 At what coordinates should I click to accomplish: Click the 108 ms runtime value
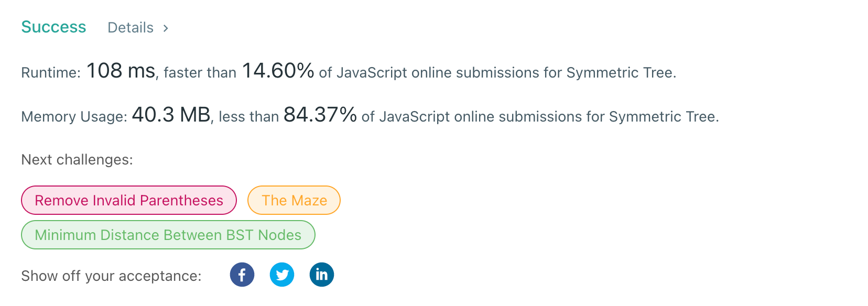pyautogui.click(x=121, y=71)
